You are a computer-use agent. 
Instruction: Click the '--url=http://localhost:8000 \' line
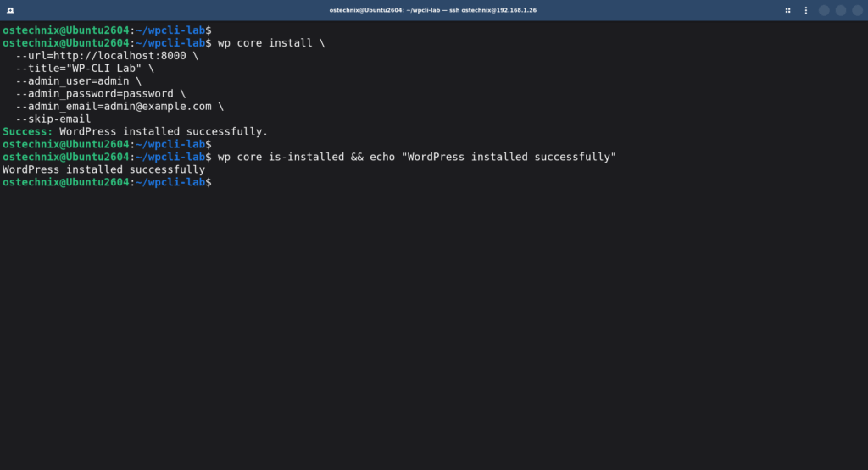[x=107, y=56]
